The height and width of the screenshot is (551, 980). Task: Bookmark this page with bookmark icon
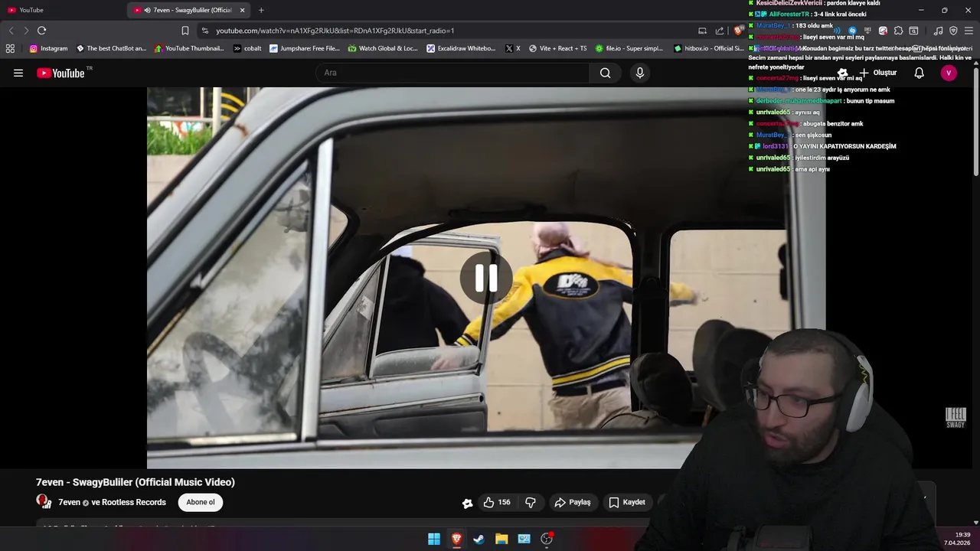coord(185,31)
